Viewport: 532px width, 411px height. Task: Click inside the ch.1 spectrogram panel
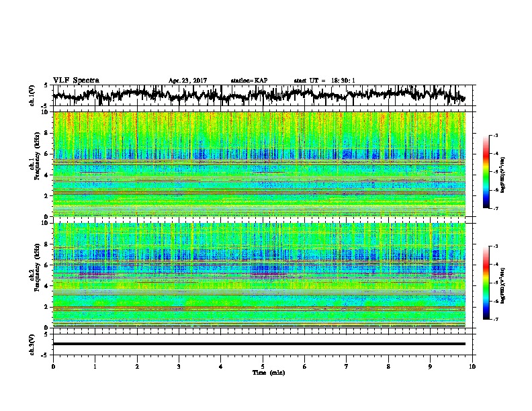259,164
